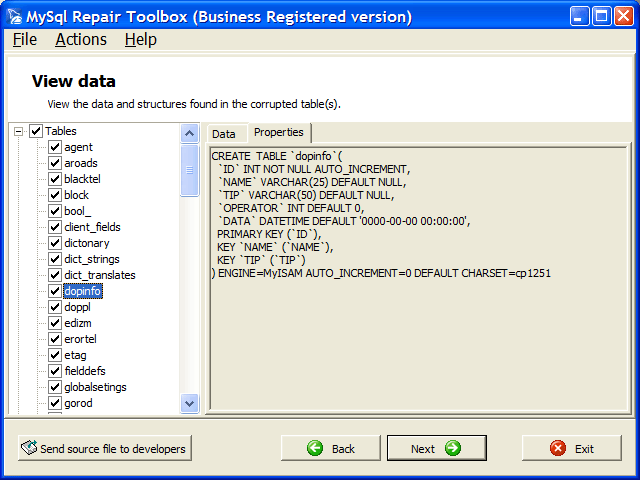Click the table list scrollbar thumb

189,170
